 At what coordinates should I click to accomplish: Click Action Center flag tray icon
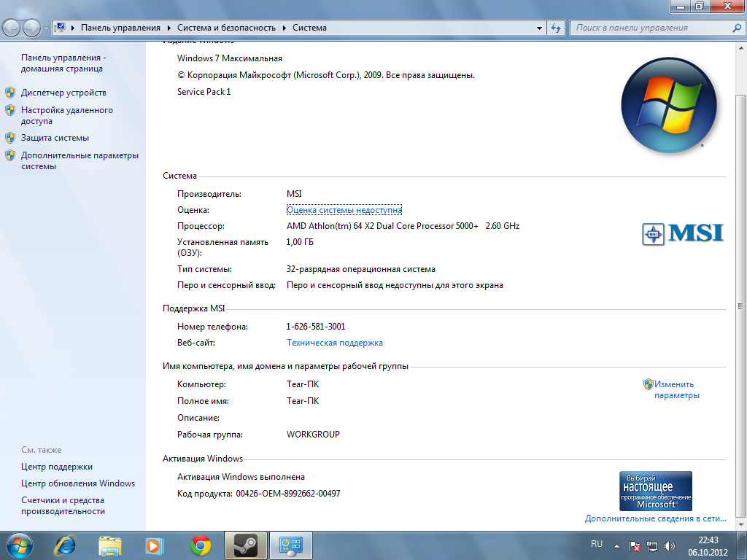click(x=634, y=546)
